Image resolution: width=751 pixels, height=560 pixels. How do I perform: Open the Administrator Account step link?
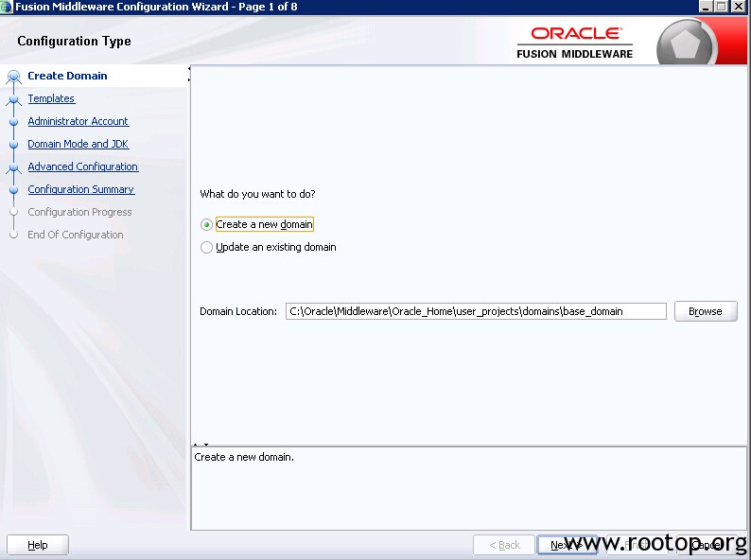79,121
